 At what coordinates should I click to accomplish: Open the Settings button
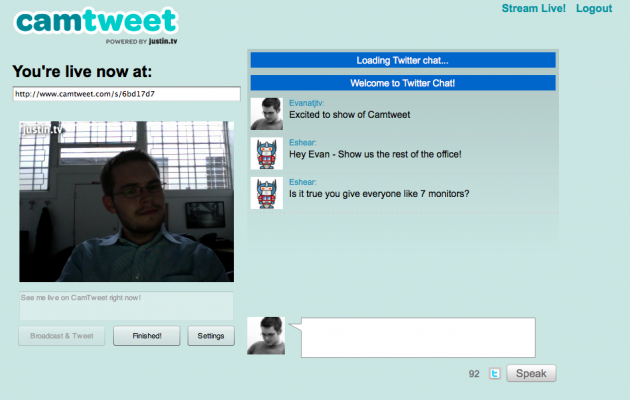click(x=211, y=336)
